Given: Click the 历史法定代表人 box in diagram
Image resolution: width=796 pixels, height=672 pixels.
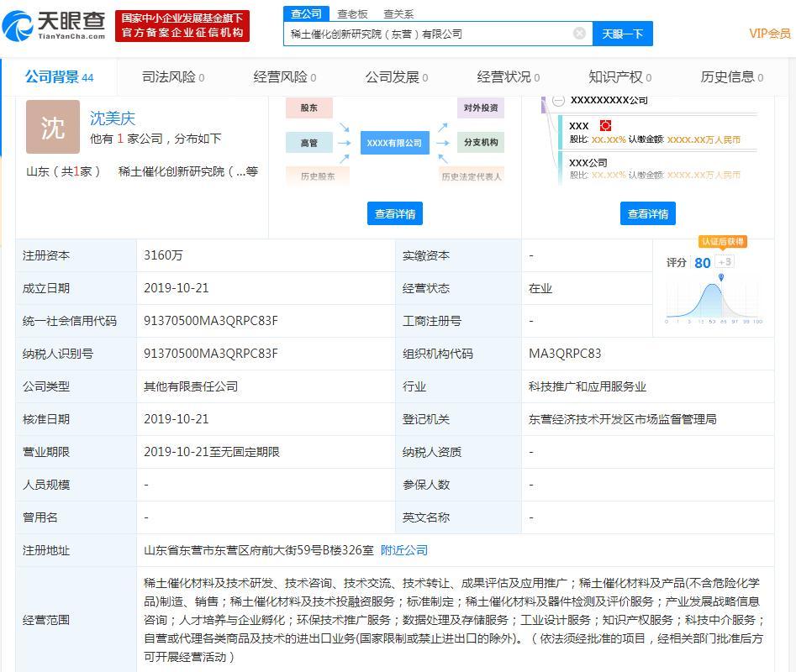Looking at the screenshot, I should click(x=472, y=176).
